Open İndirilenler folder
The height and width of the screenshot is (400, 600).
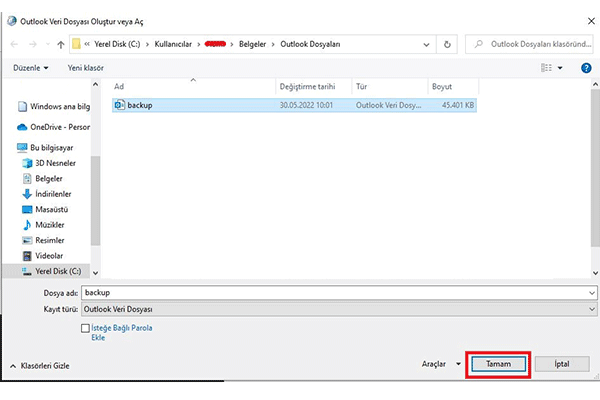47,194
